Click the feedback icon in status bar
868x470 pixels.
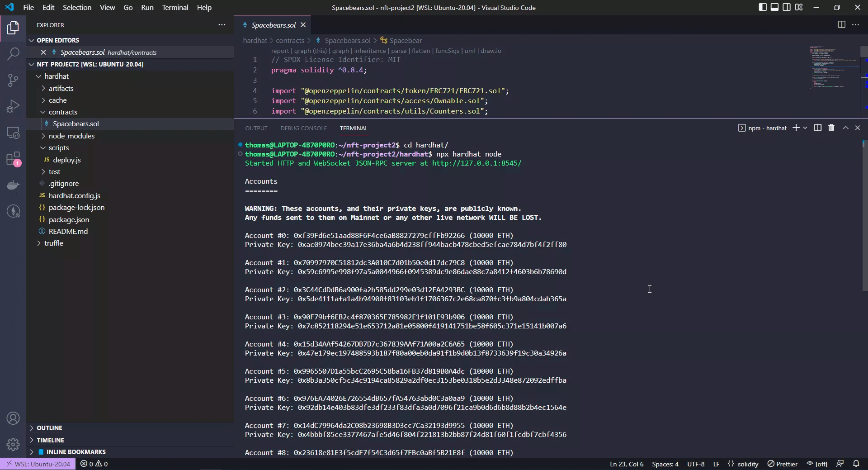point(840,464)
